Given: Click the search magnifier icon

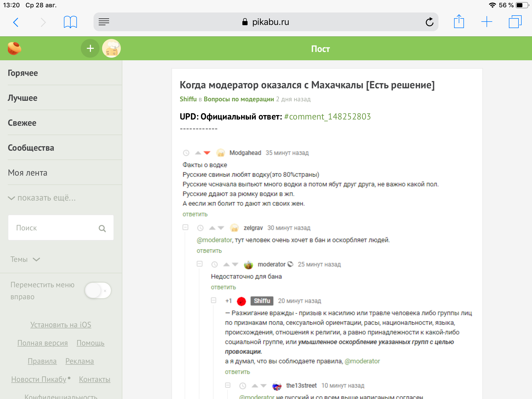Looking at the screenshot, I should [102, 228].
